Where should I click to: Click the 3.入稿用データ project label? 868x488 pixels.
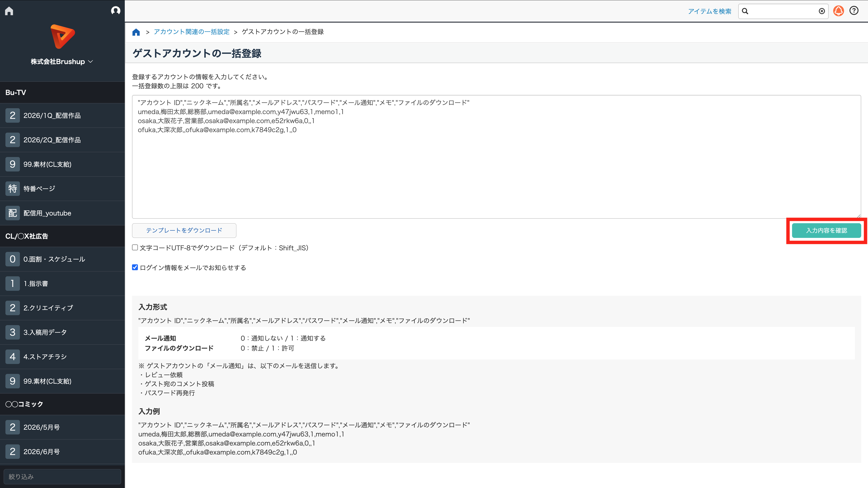tap(45, 332)
